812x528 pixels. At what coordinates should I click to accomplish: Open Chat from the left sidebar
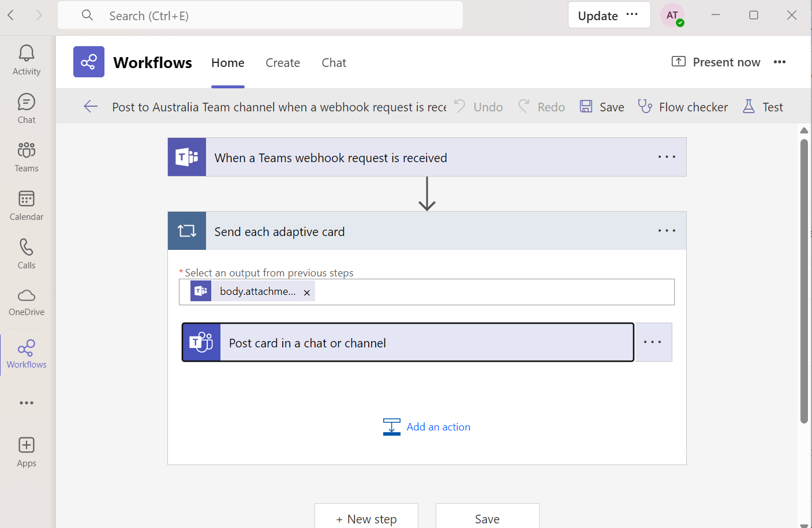click(x=27, y=108)
